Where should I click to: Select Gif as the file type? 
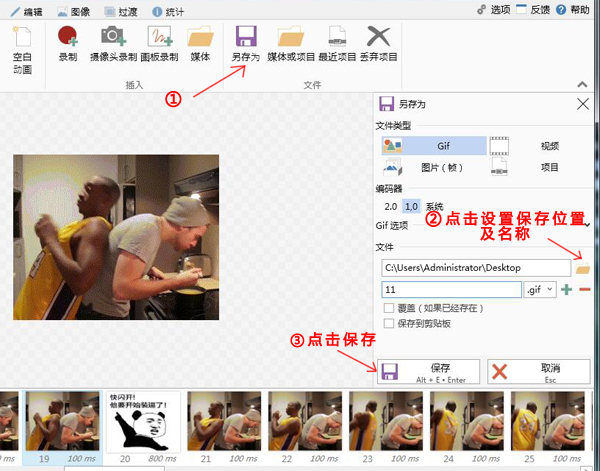[x=434, y=146]
